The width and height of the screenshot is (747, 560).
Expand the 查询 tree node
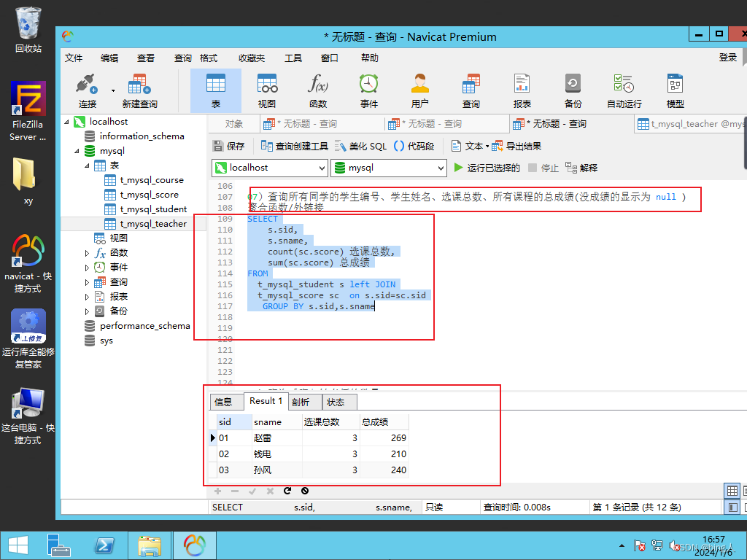87,282
